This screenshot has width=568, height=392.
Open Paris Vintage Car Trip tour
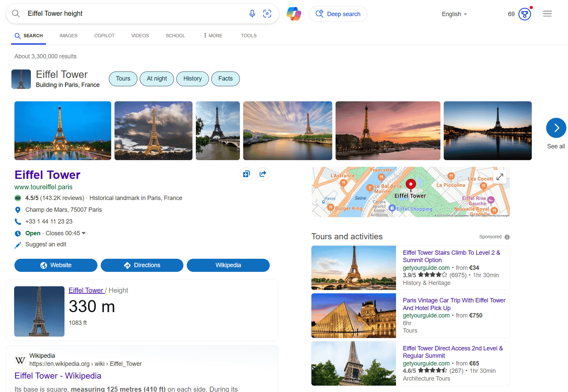point(454,304)
